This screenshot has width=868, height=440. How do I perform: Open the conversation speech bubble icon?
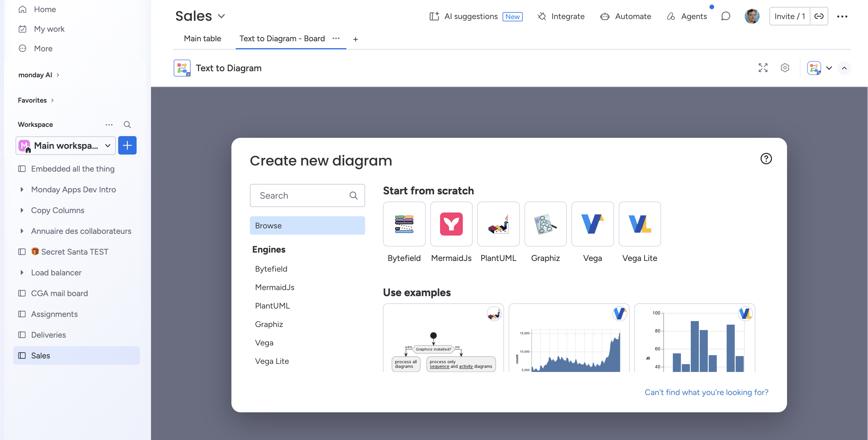pos(725,16)
